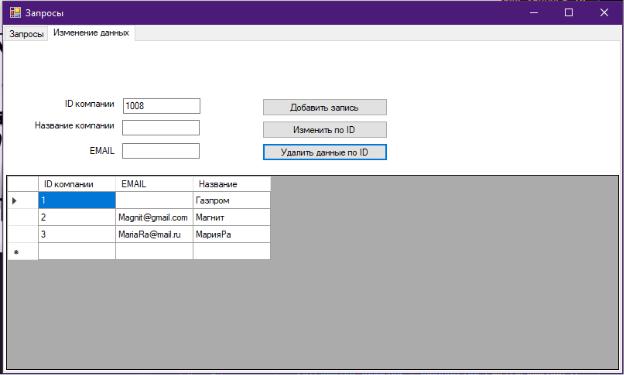Screen dimensions: 624x375
Task: Sort by ID компании column header
Action: 77,184
